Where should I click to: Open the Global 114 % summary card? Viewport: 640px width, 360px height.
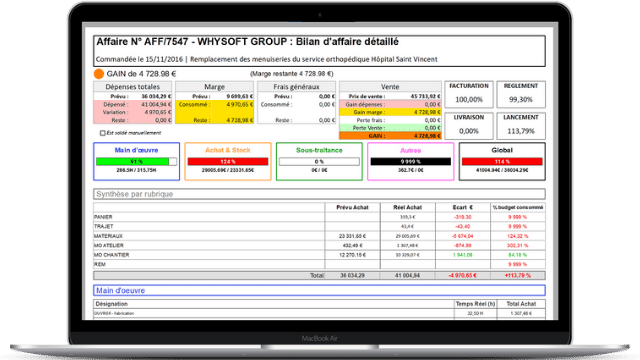[x=502, y=161]
